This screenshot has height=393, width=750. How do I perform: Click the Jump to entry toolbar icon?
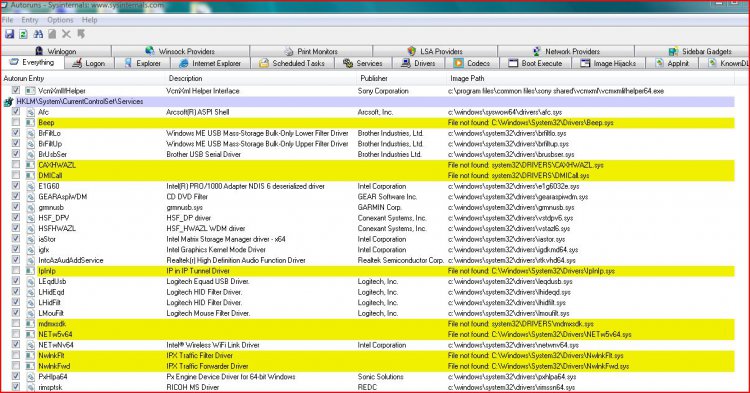(81, 34)
